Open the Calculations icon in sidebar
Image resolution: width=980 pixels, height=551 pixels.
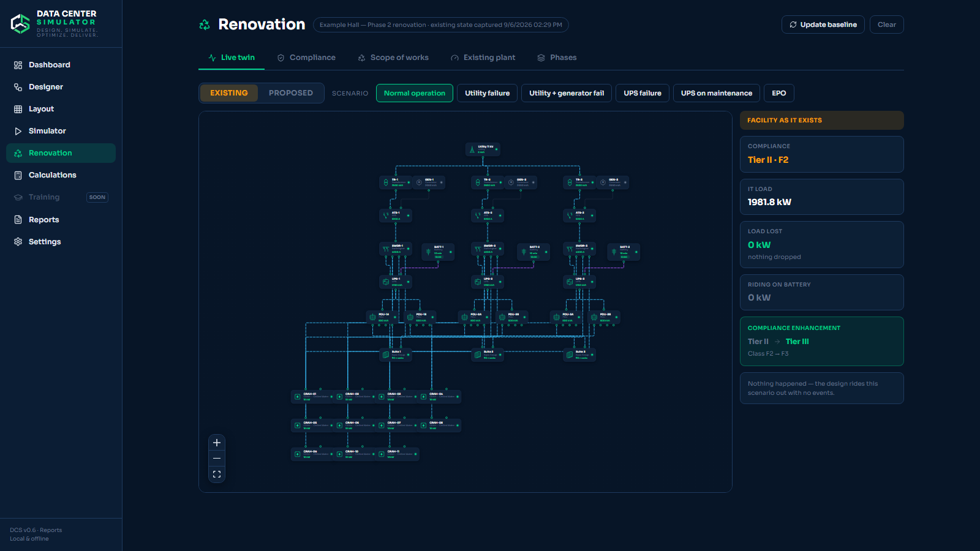(x=18, y=175)
